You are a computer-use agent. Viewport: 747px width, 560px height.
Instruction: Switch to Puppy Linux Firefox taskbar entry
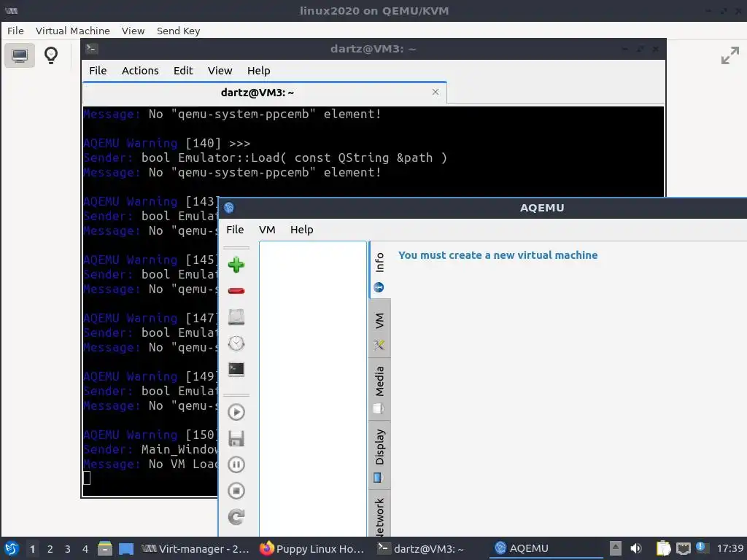click(312, 548)
